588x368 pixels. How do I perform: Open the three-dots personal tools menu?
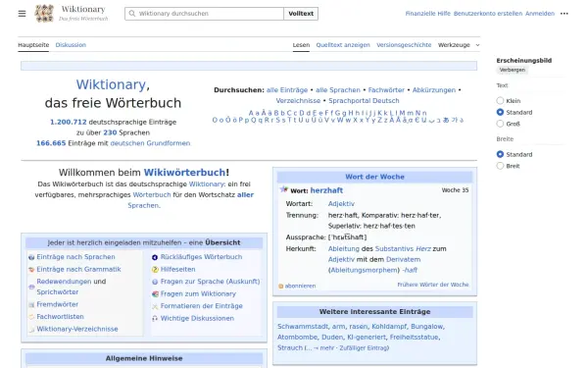click(564, 14)
